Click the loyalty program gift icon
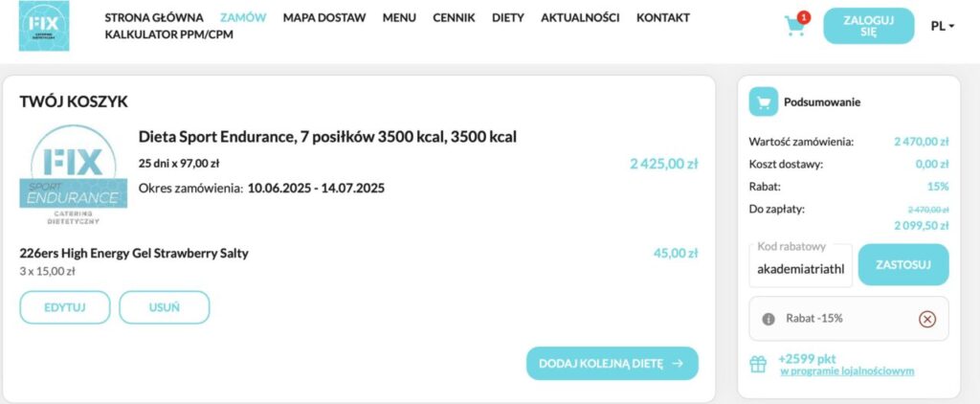This screenshot has width=980, height=404. (x=758, y=364)
